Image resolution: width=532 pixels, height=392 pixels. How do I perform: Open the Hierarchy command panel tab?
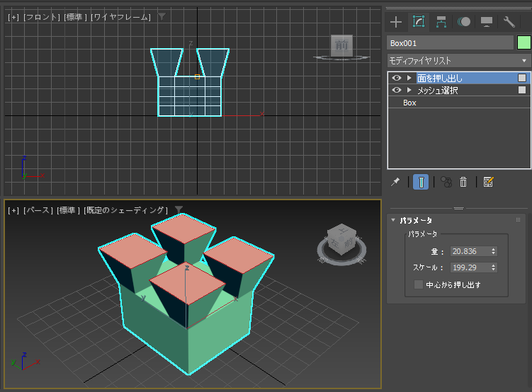pyautogui.click(x=441, y=22)
